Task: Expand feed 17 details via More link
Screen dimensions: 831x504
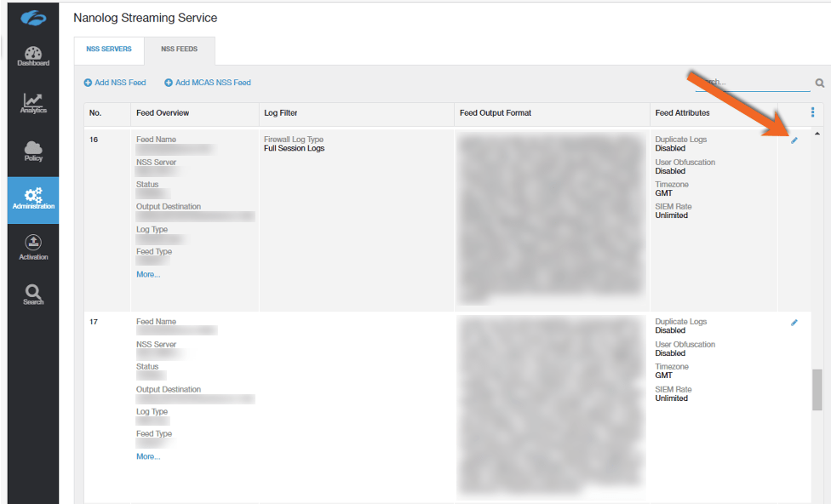Action: click(x=148, y=455)
